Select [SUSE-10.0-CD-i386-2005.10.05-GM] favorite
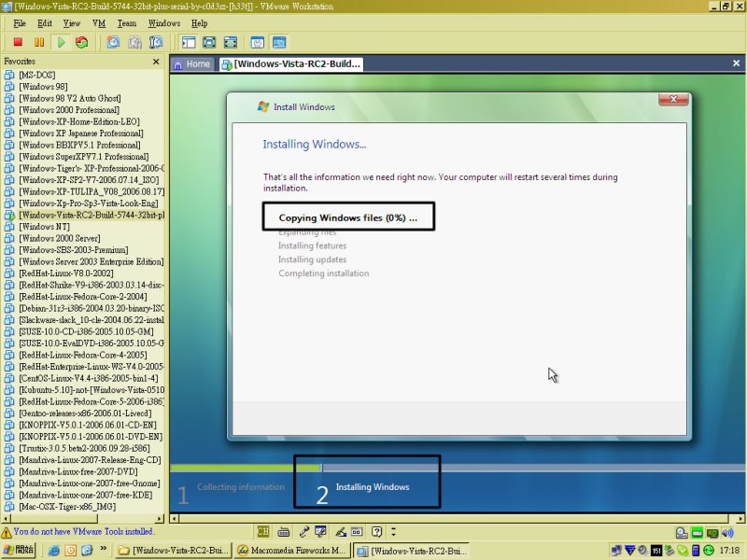 (x=86, y=331)
